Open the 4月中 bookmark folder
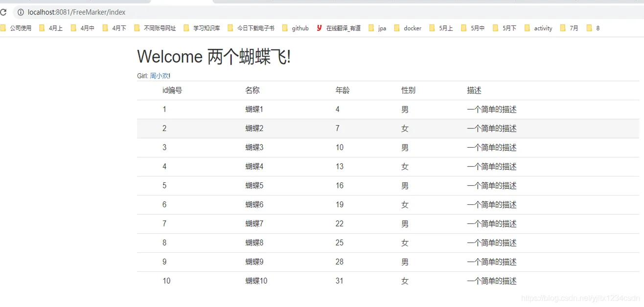644x307 pixels. click(83, 28)
